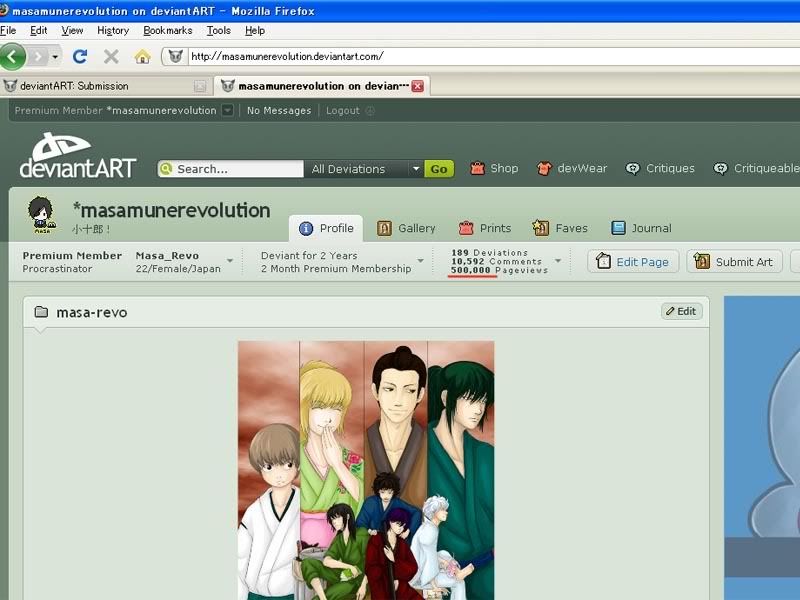Viewport: 800px width, 600px height.
Task: Open the Edit menu
Action: coord(38,31)
